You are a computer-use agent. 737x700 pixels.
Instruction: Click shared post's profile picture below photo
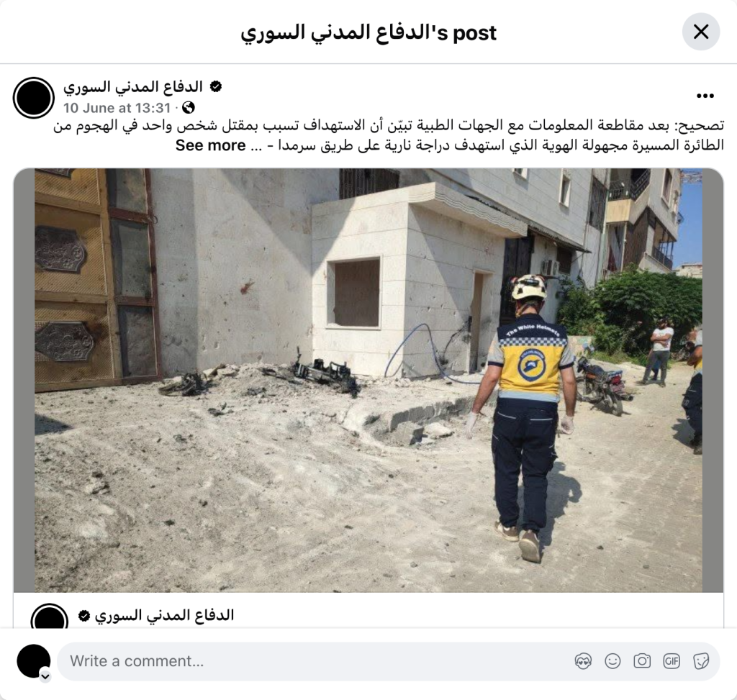(50, 618)
